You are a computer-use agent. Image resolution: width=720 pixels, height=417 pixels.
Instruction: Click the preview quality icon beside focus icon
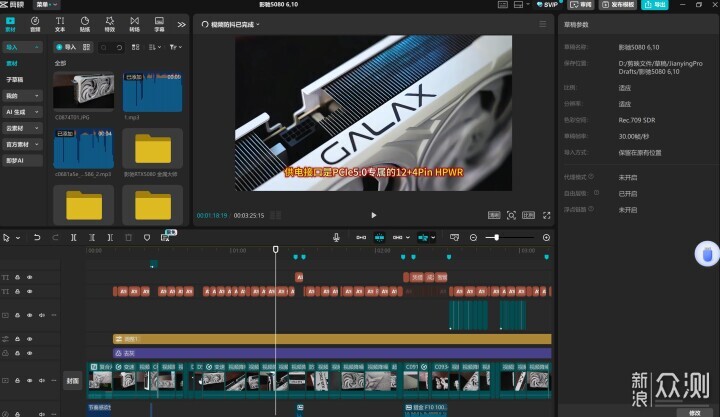pos(494,215)
